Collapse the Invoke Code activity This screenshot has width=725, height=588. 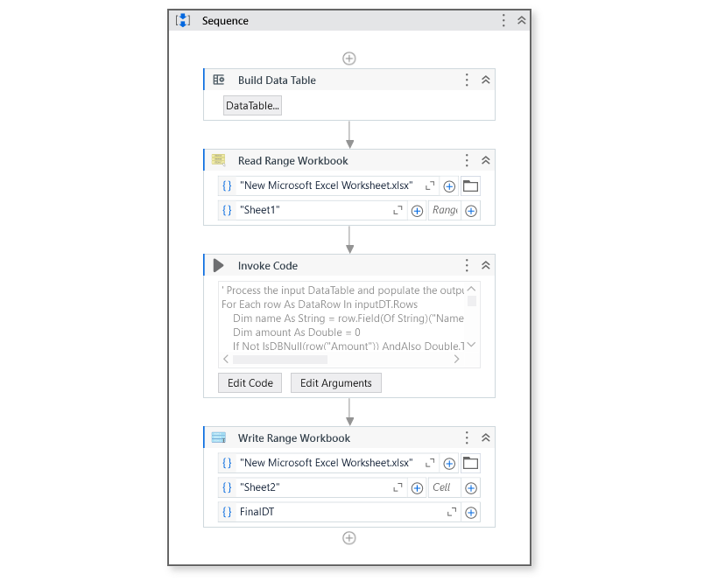pos(484,265)
